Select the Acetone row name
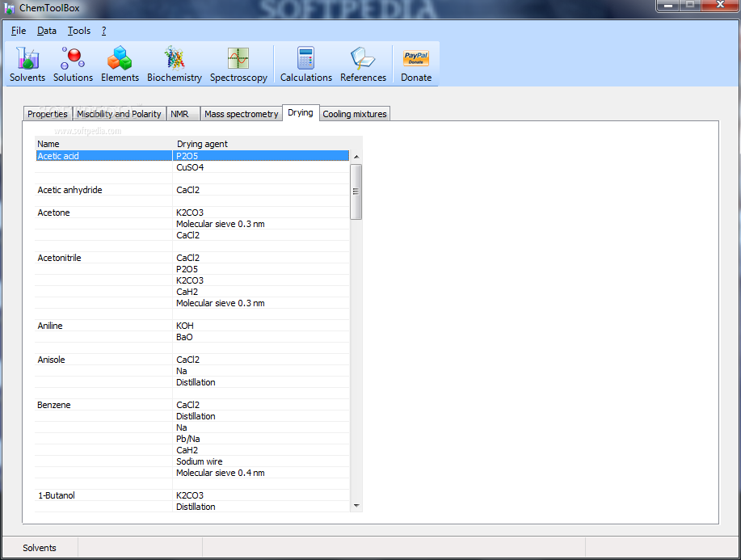The height and width of the screenshot is (560, 741). [54, 213]
